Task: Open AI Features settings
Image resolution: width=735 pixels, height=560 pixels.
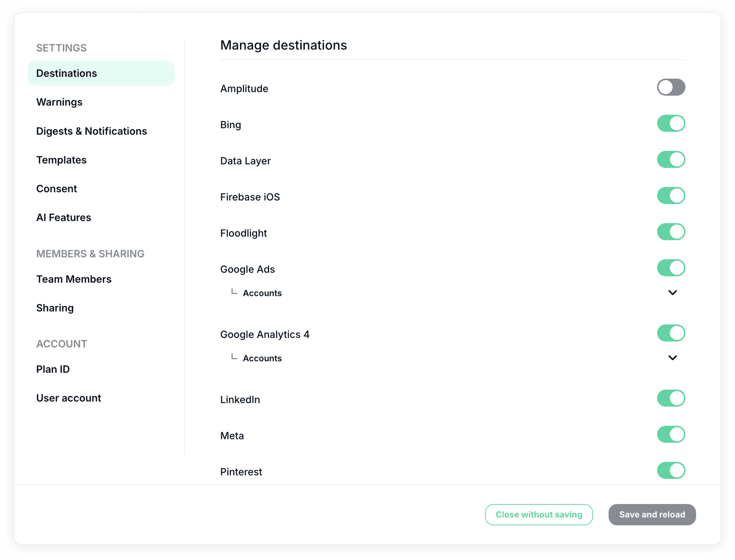Action: tap(64, 217)
